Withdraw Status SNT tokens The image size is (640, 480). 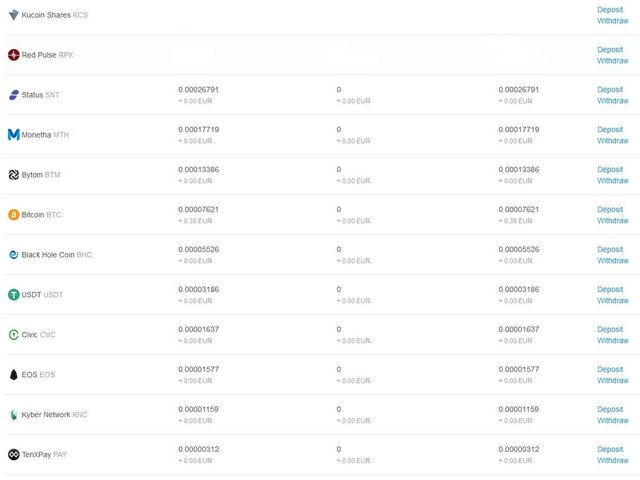pos(613,101)
